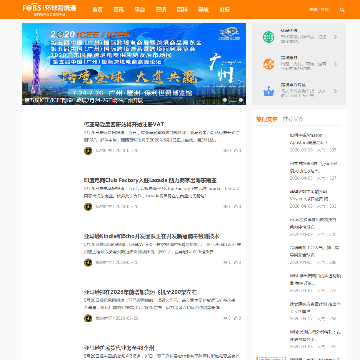Click the VAT article summary text
360x360 pixels.
[x=162, y=137]
